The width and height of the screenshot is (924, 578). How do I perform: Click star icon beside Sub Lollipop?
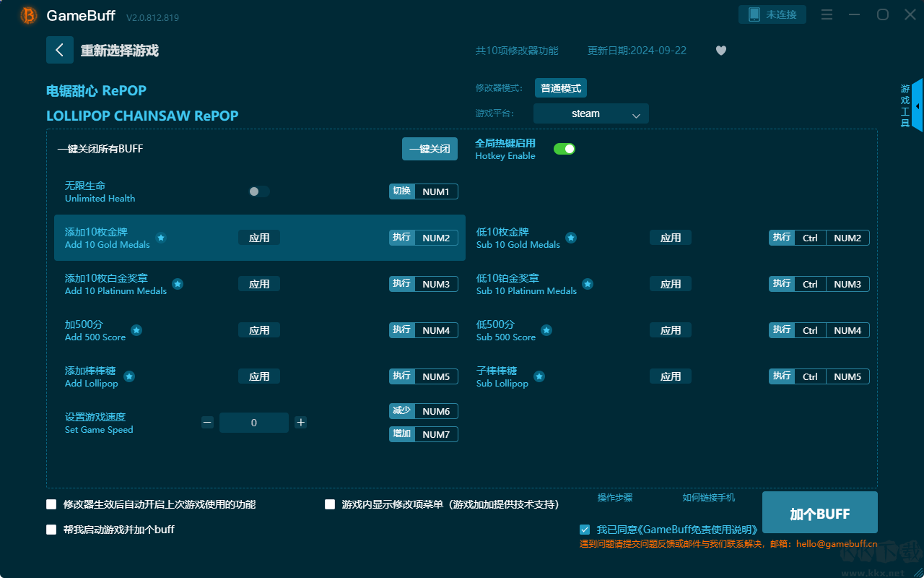coord(539,376)
